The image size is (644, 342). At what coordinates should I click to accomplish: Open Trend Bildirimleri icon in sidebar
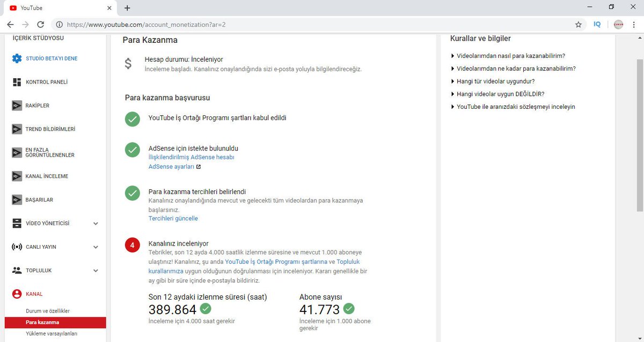[x=17, y=129]
